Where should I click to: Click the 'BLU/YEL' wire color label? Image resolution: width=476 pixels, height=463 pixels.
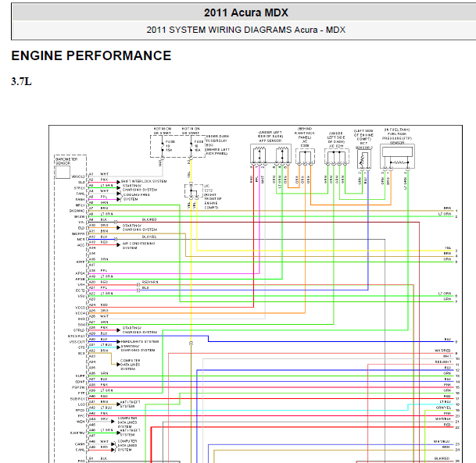pyautogui.click(x=149, y=237)
